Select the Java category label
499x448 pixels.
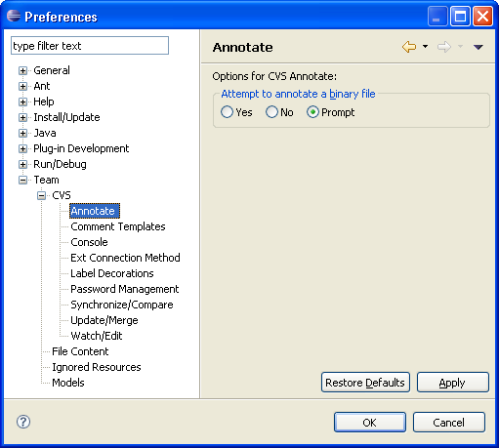tap(45, 133)
